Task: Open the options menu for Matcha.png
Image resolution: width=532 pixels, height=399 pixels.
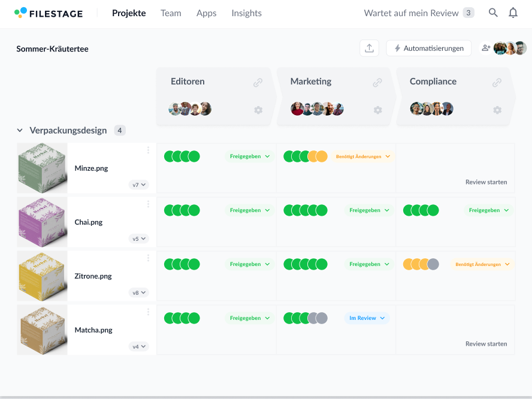Action: [148, 312]
